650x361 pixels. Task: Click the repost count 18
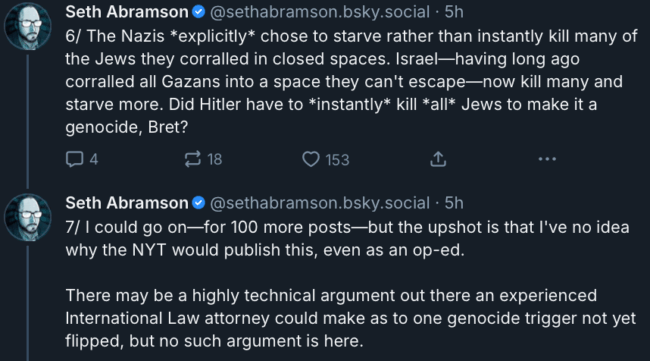(215, 160)
